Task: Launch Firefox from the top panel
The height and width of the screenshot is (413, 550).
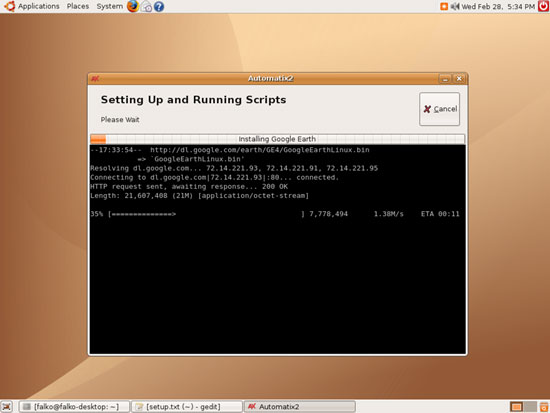Action: tap(133, 6)
